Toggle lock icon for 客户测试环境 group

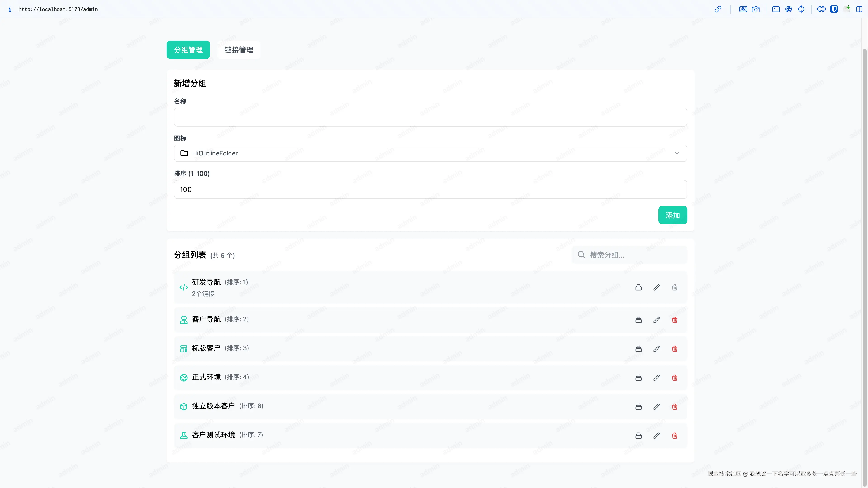pyautogui.click(x=638, y=435)
